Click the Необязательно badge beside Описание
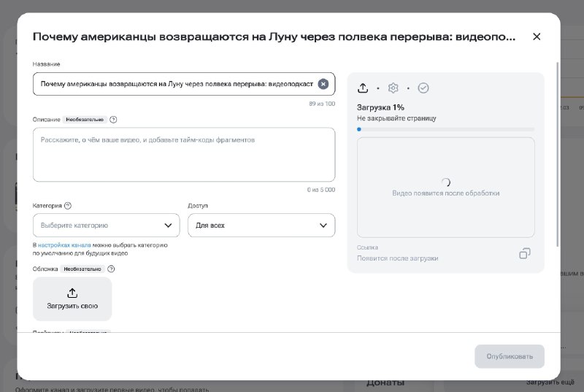 [x=85, y=120]
